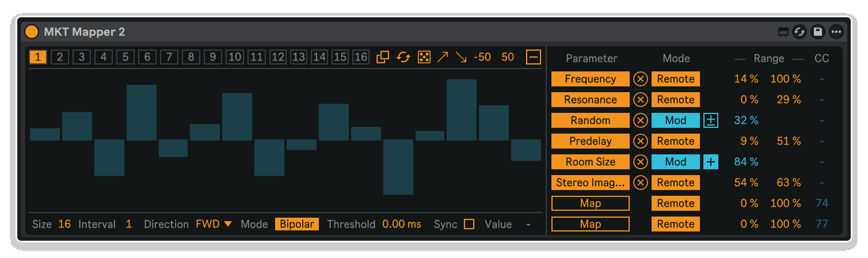Viewport: 868px width, 258px height.
Task: Toggle Predelay row Remote mode
Action: (x=676, y=141)
